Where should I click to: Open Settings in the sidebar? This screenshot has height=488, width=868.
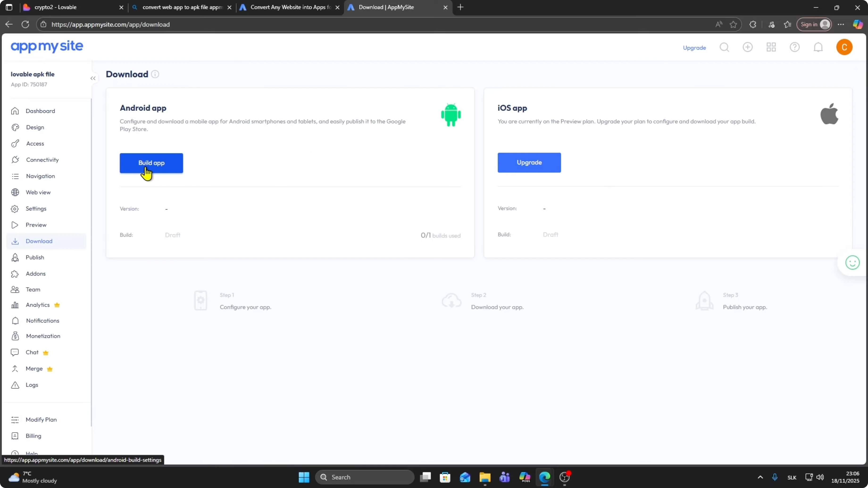(46, 208)
